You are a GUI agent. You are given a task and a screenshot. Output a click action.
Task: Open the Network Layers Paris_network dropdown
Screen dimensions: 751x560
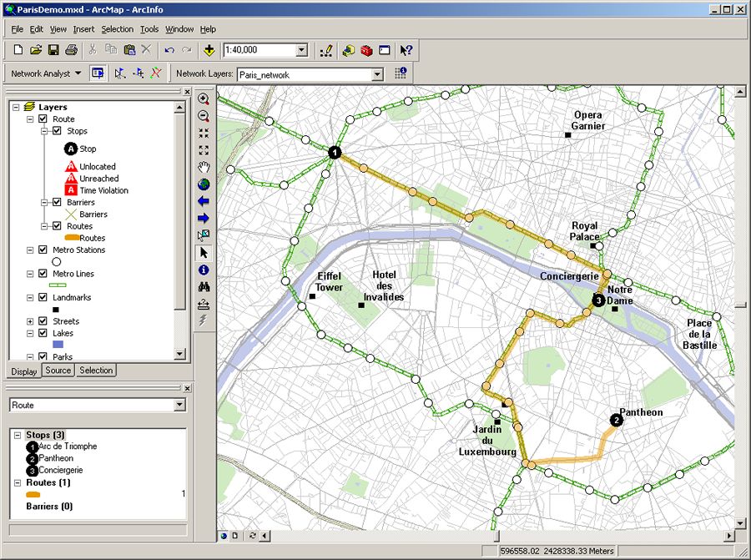click(377, 74)
